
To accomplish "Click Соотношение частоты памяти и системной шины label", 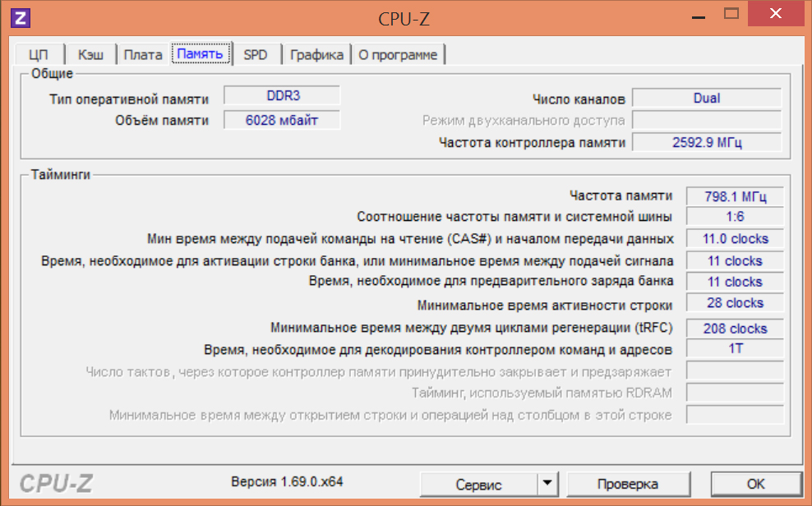I will [x=514, y=217].
